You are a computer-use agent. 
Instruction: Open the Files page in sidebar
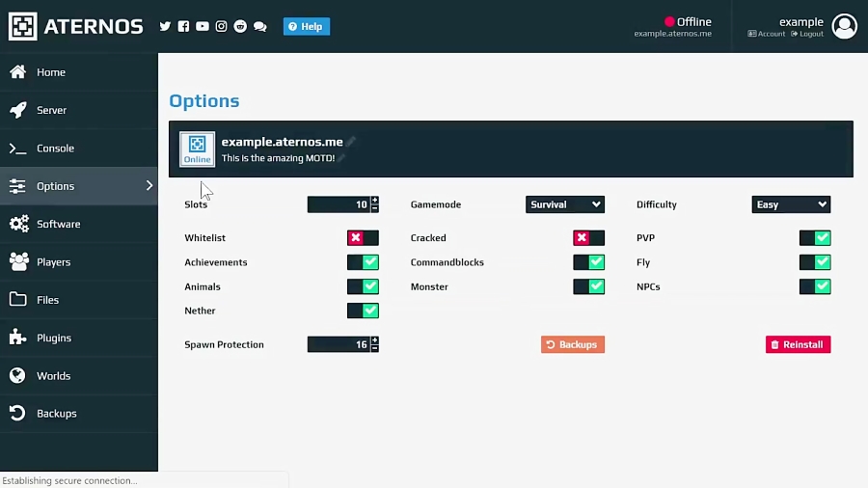79,300
